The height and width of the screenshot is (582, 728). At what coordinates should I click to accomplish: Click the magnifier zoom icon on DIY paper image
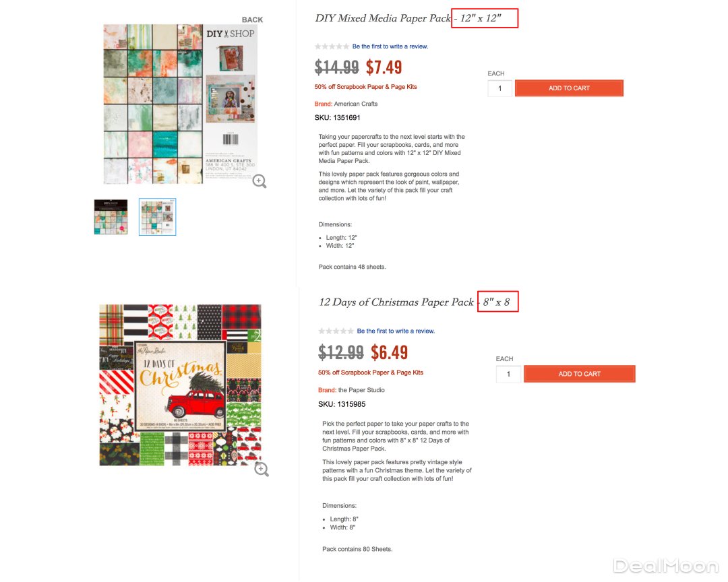coord(260,181)
